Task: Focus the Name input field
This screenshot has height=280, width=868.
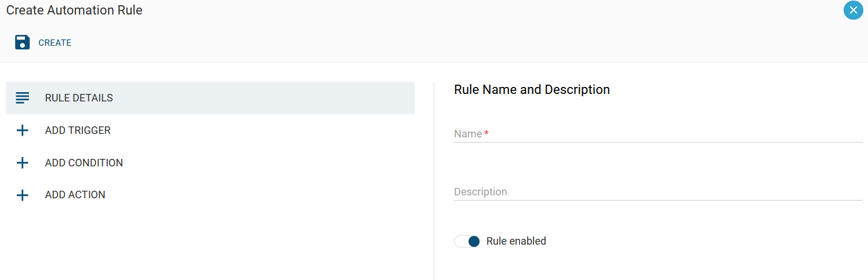Action: (x=658, y=134)
